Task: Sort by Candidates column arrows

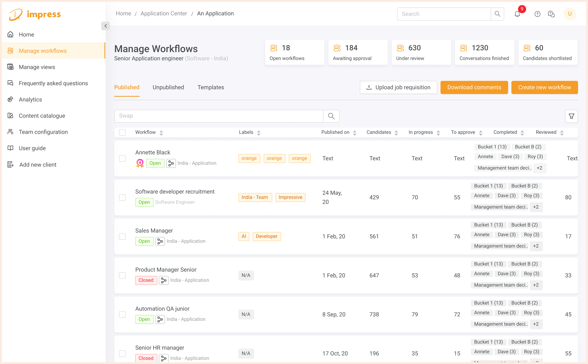Action: 396,133
